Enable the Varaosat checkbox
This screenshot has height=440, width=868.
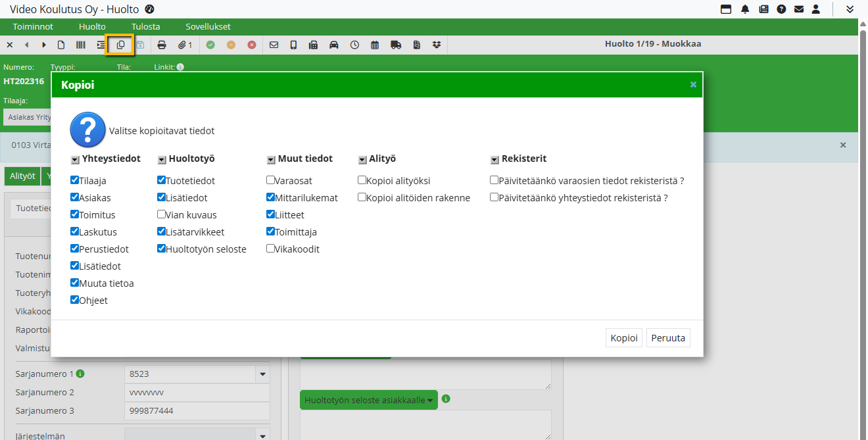[271, 180]
